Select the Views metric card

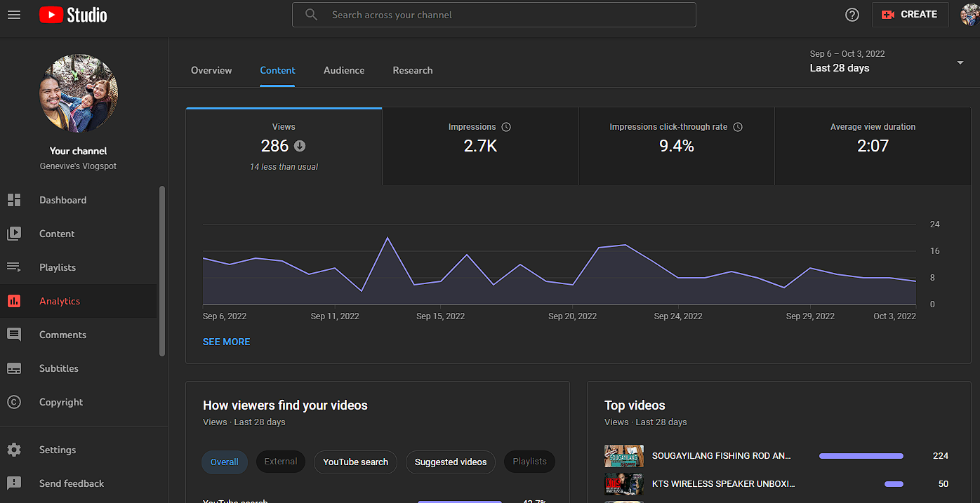[x=284, y=147]
